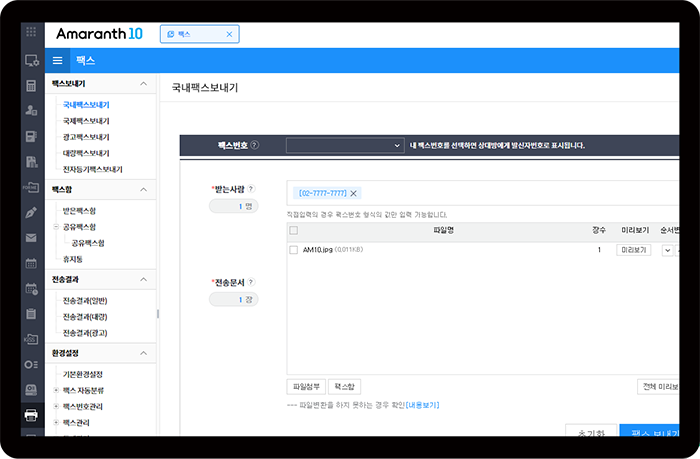
Task: Open 전송결과(대량) results
Action: (85, 317)
